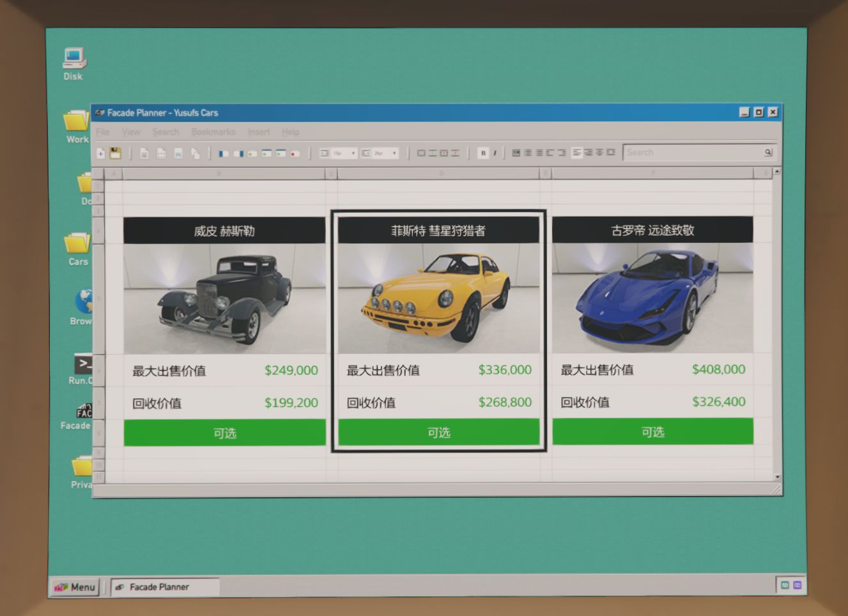Viewport: 848px width, 616px height.
Task: Click the 威皮 赫斯勒 card title
Action: (x=224, y=231)
